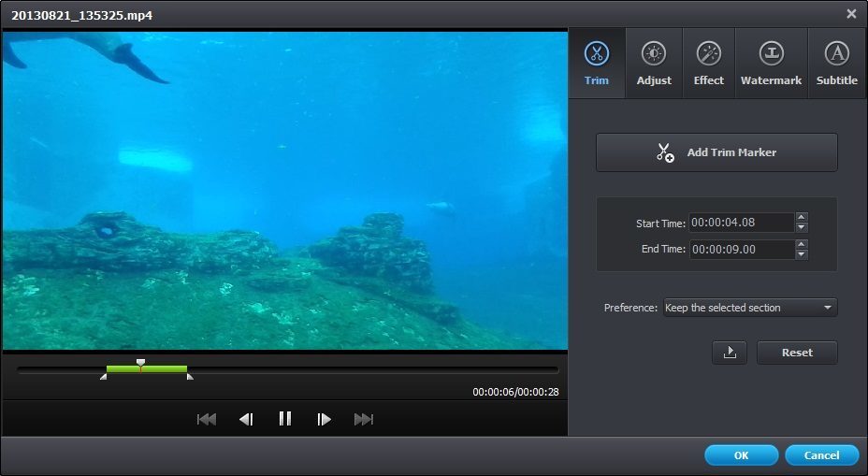
Task: Cancel the editing dialog
Action: (x=821, y=455)
